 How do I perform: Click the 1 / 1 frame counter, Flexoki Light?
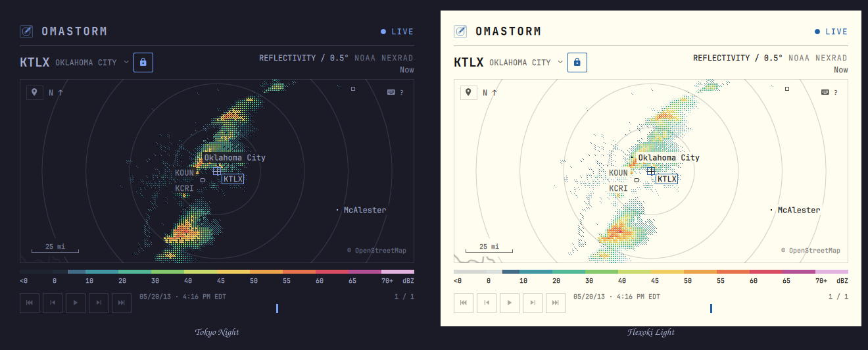pos(838,297)
